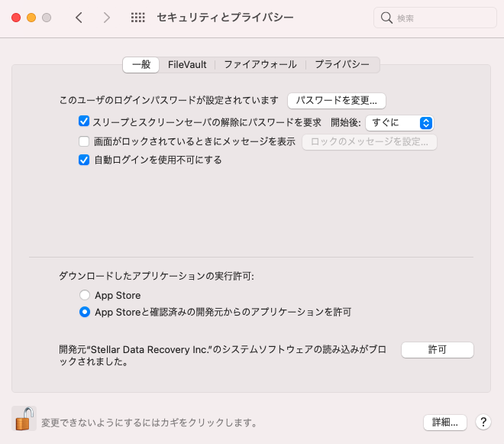Screen dimensions: 504x444
Task: Click the yellow minimize window button
Action: (x=31, y=18)
